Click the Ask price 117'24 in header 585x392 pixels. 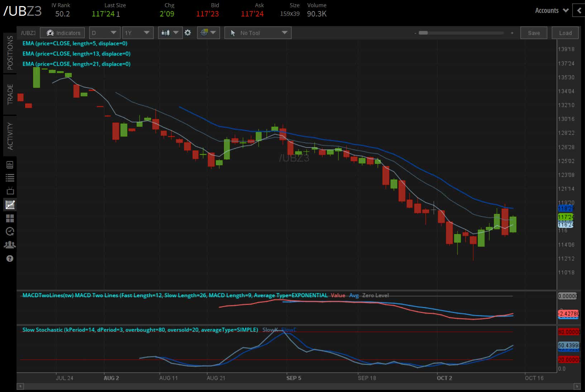(x=252, y=14)
